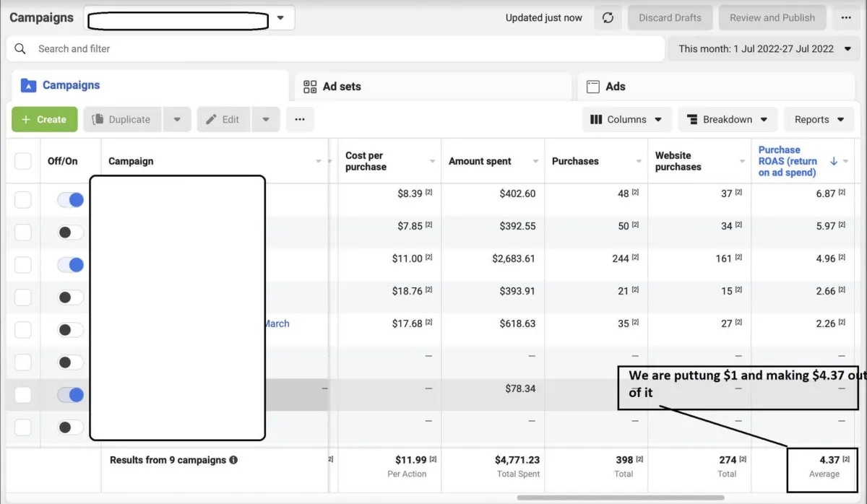Check the select-all checkbox in table header

23,161
